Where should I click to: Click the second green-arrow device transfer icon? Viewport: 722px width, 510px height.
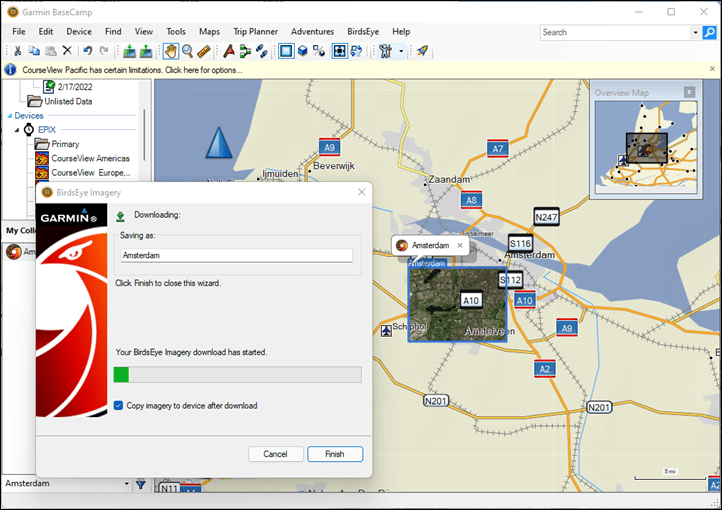coord(146,51)
